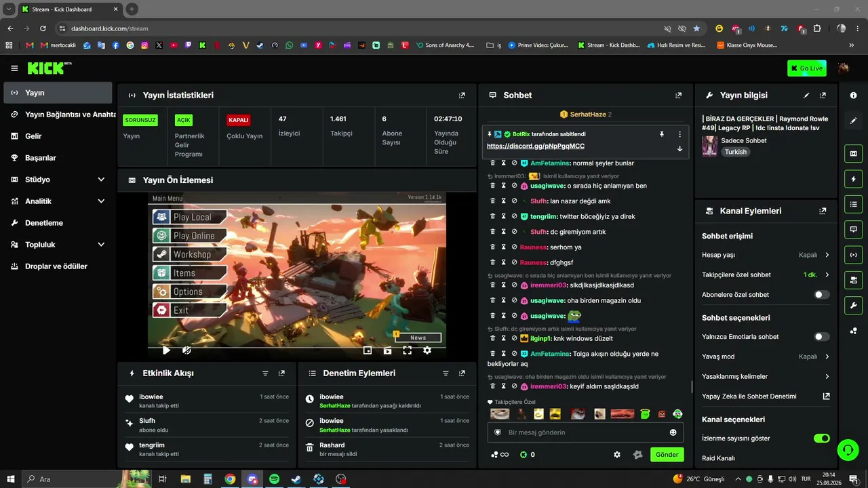The image size is (868, 488).
Task: Open Başarılar in the sidebar
Action: pos(58,158)
